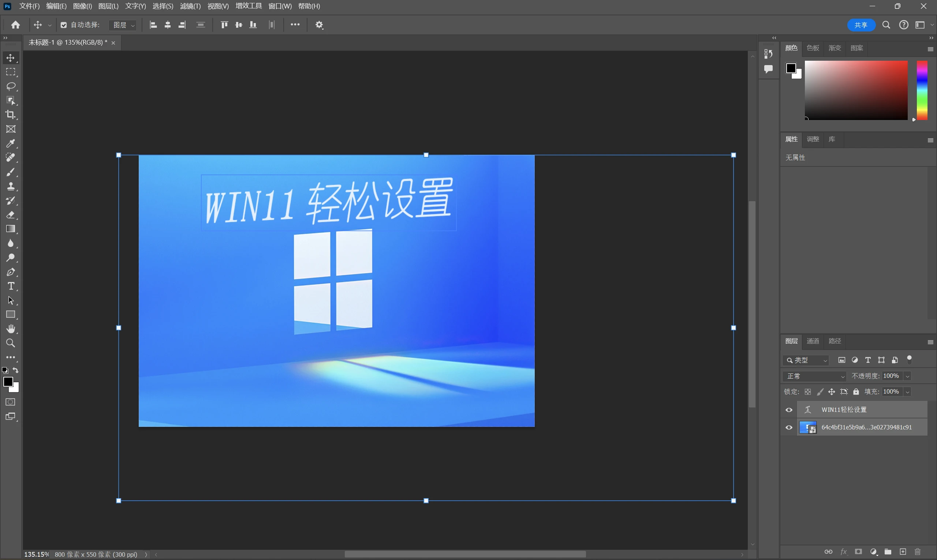
Task: Close the 未标题-1 document tab
Action: (113, 43)
